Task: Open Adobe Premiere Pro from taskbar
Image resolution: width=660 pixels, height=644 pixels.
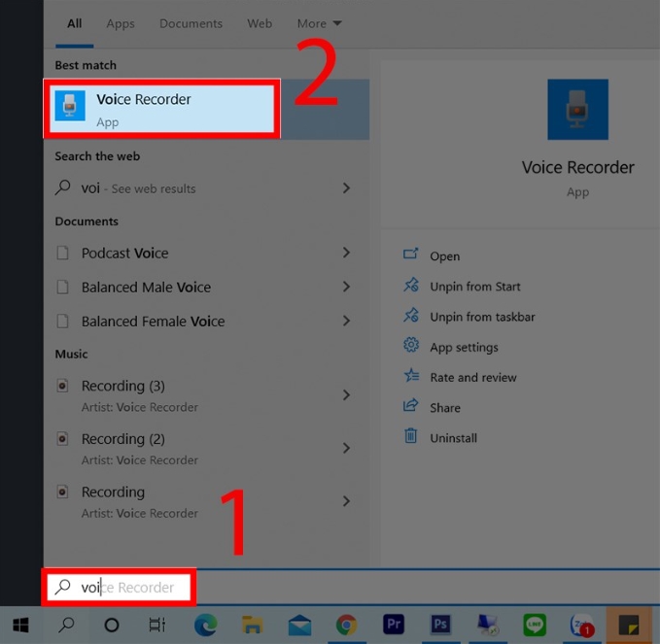Action: [x=394, y=625]
